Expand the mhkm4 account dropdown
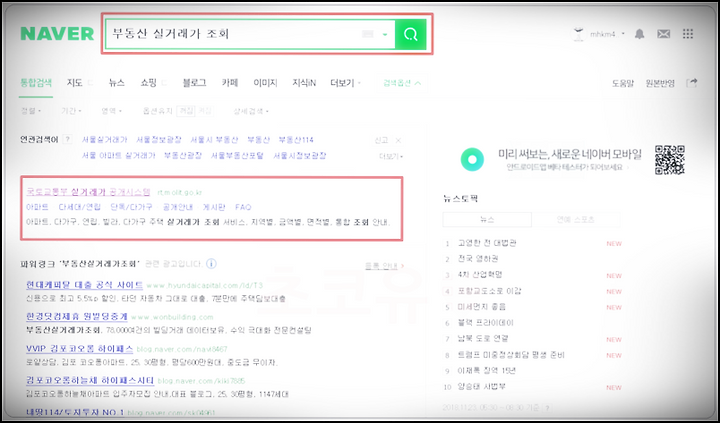Image resolution: width=720 pixels, height=423 pixels. (x=623, y=34)
